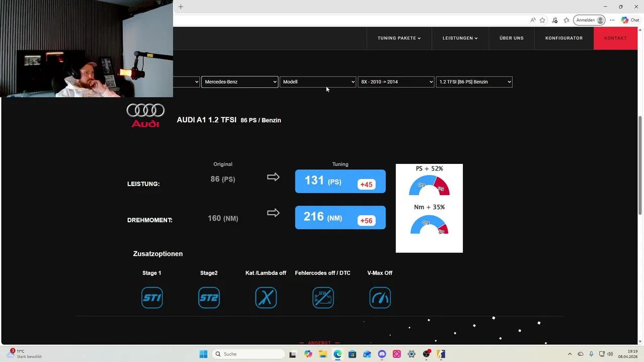Screen dimensions: 644x362
Task: Click the 131 (PS) tuning result box
Action: coord(340,182)
